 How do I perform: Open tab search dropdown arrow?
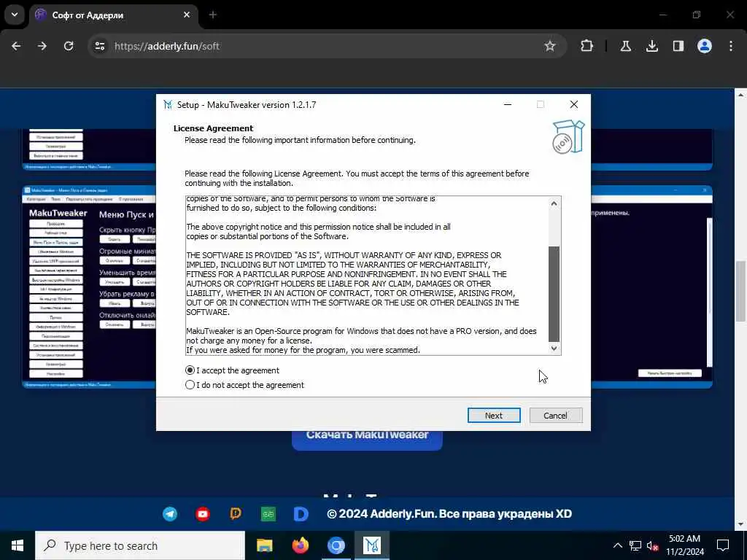point(15,15)
